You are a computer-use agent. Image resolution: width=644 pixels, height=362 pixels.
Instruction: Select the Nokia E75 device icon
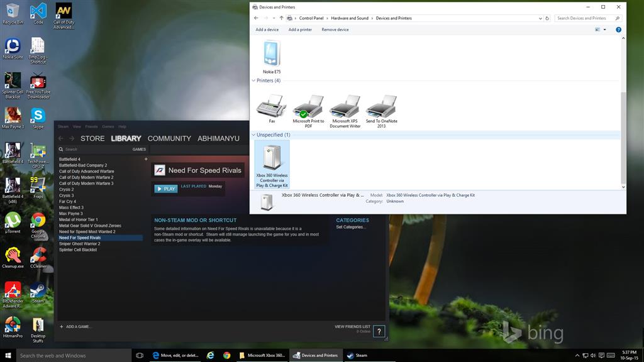[272, 57]
